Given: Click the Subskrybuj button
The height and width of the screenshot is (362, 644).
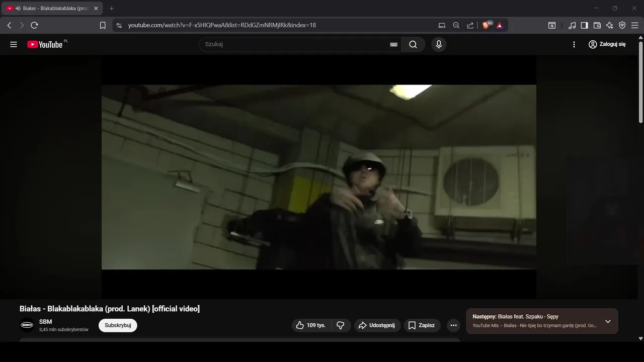Looking at the screenshot, I should tap(118, 325).
